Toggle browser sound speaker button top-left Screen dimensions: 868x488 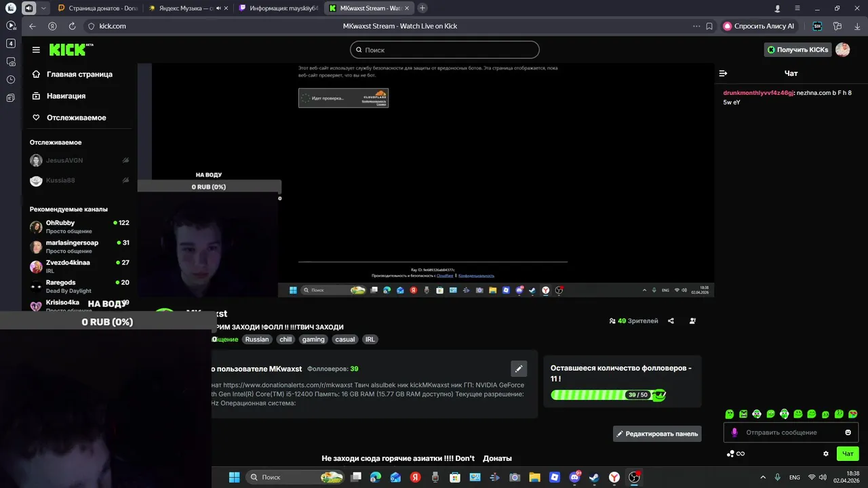click(29, 8)
